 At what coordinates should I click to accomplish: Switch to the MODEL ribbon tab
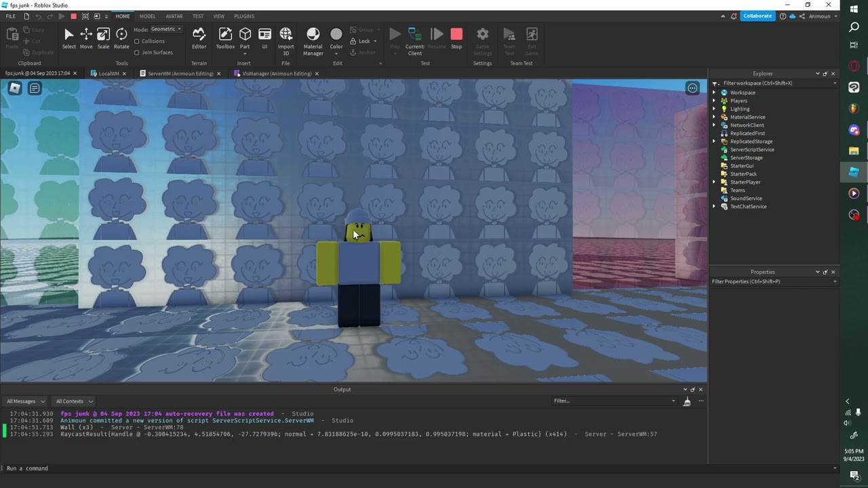click(x=147, y=16)
